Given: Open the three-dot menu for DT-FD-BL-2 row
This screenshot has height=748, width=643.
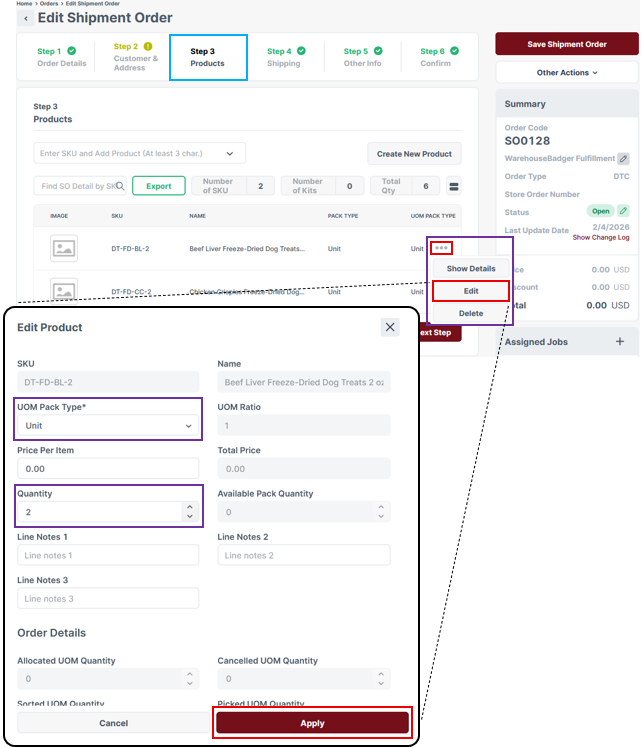Looking at the screenshot, I should 441,248.
